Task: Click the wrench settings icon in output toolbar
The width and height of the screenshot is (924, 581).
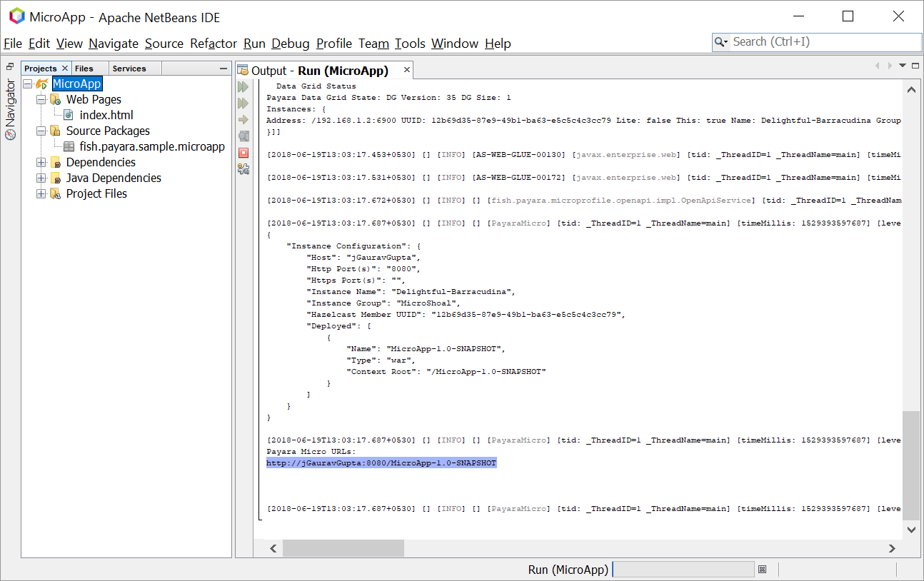Action: [243, 168]
